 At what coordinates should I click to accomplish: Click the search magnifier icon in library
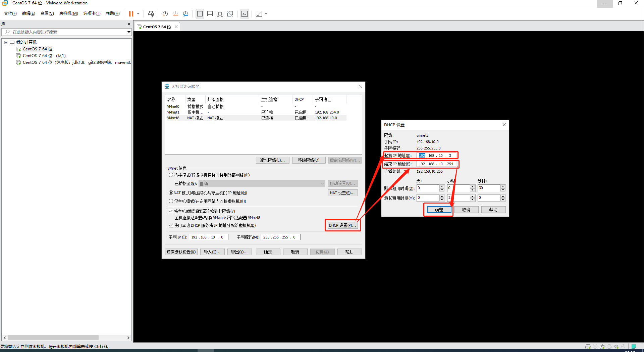coord(8,32)
